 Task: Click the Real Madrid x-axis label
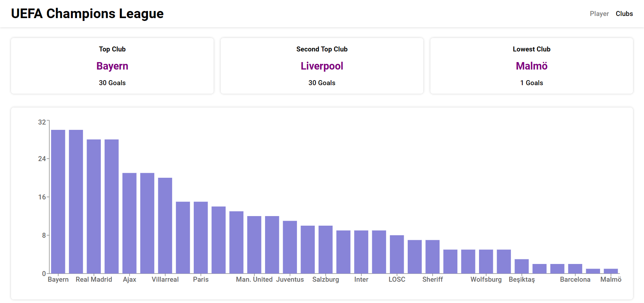(x=94, y=280)
